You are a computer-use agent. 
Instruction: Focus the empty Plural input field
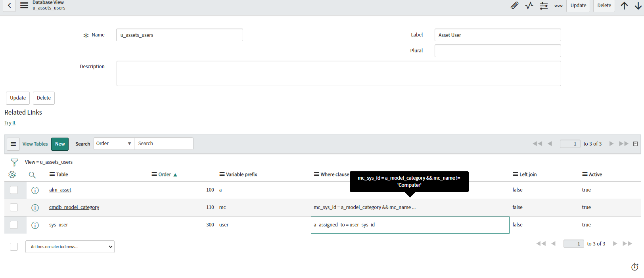click(x=498, y=51)
